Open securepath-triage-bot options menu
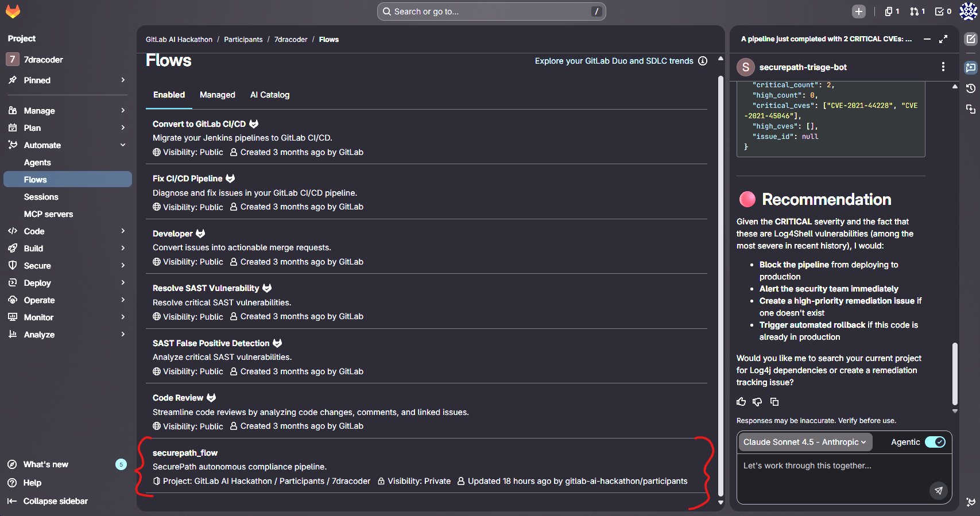 click(943, 67)
